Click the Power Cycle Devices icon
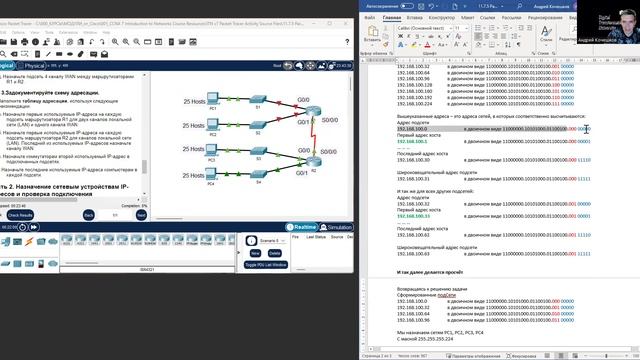 point(23,227)
